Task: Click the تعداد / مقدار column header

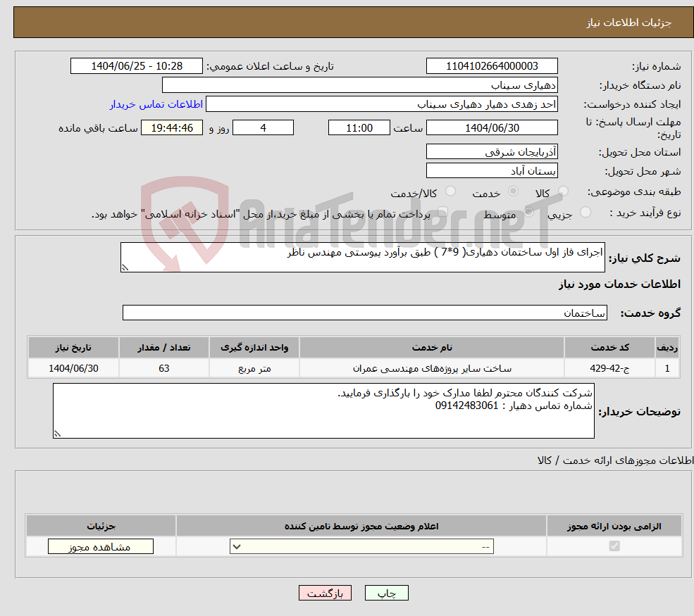Action: (x=164, y=348)
